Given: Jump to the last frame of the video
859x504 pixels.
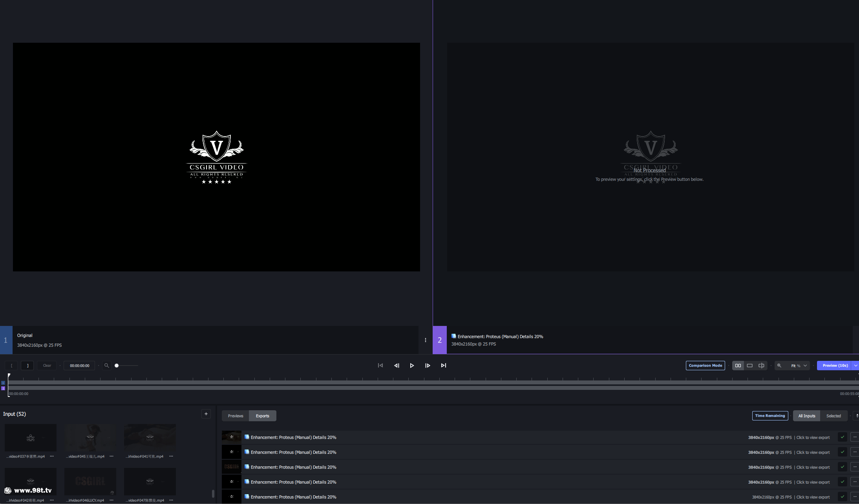Looking at the screenshot, I should (x=444, y=366).
